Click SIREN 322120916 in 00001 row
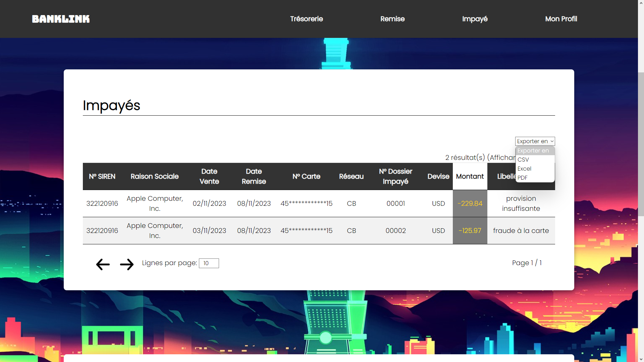 (102, 203)
